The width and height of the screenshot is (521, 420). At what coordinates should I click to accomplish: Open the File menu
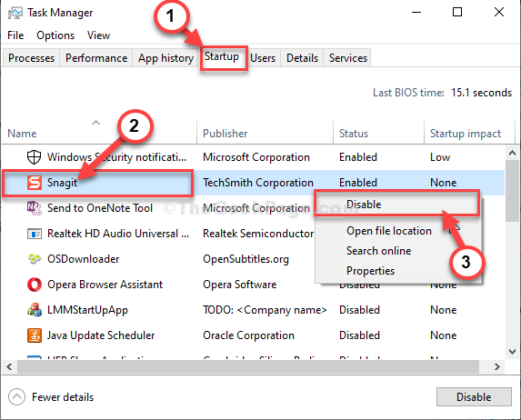15,35
